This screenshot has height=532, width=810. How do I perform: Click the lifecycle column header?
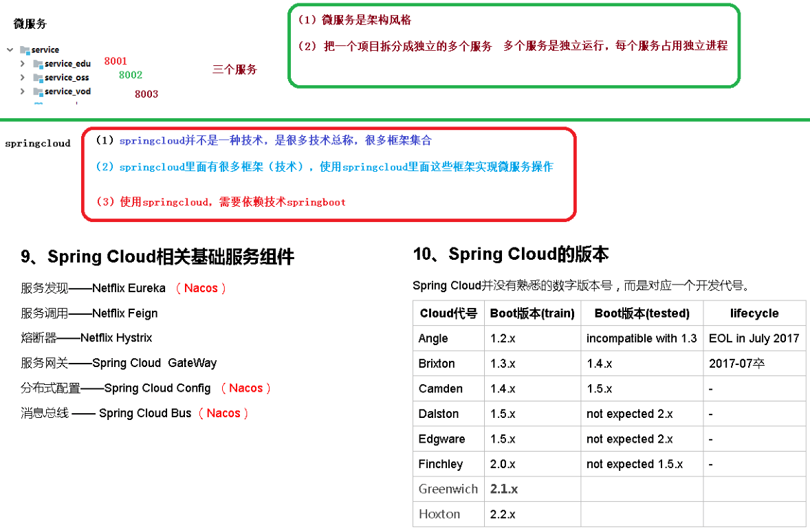pos(754,313)
